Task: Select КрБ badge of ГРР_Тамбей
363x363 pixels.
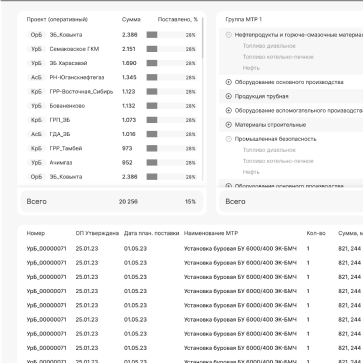Action: pos(36,148)
